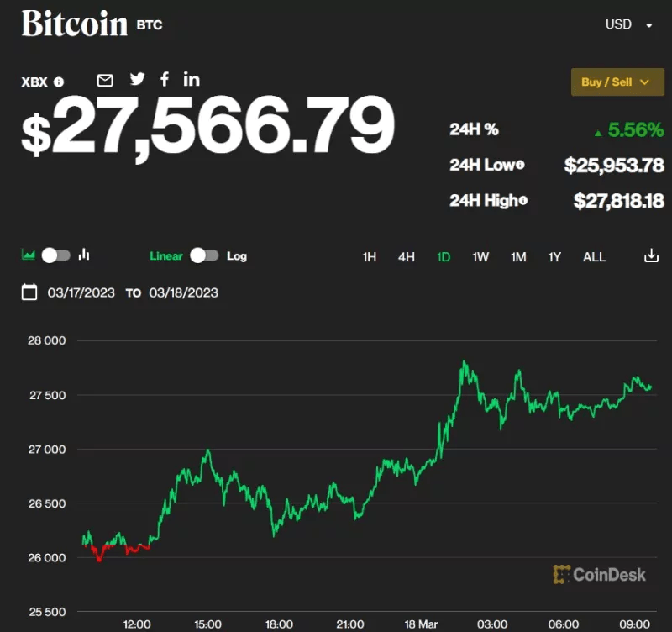This screenshot has height=632, width=672.
Task: Expand the Buy / Sell dropdown chevron
Action: click(645, 82)
